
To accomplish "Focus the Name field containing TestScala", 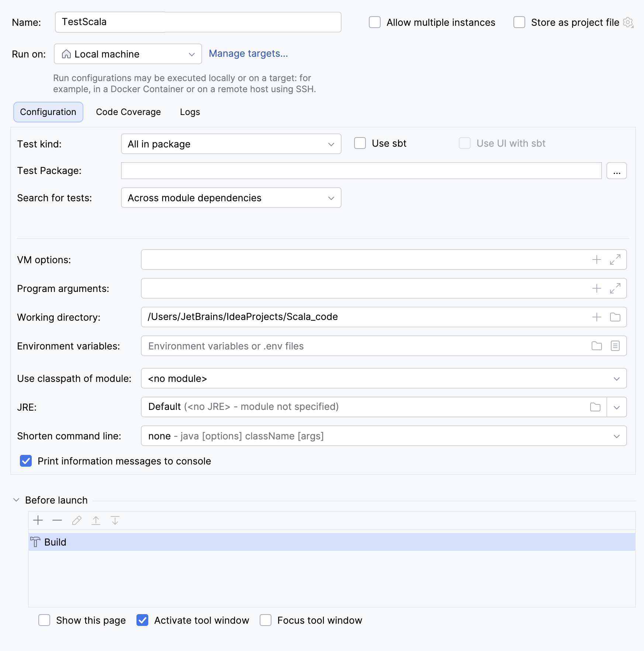I will click(x=198, y=22).
